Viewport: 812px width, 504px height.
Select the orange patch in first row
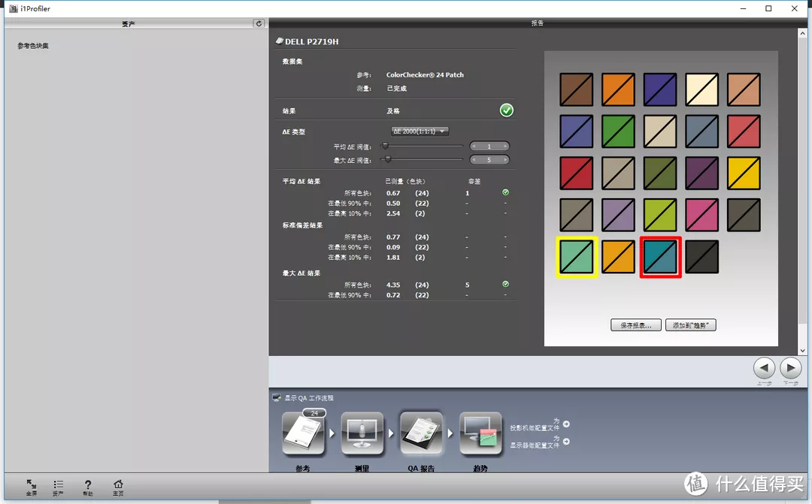[618, 89]
